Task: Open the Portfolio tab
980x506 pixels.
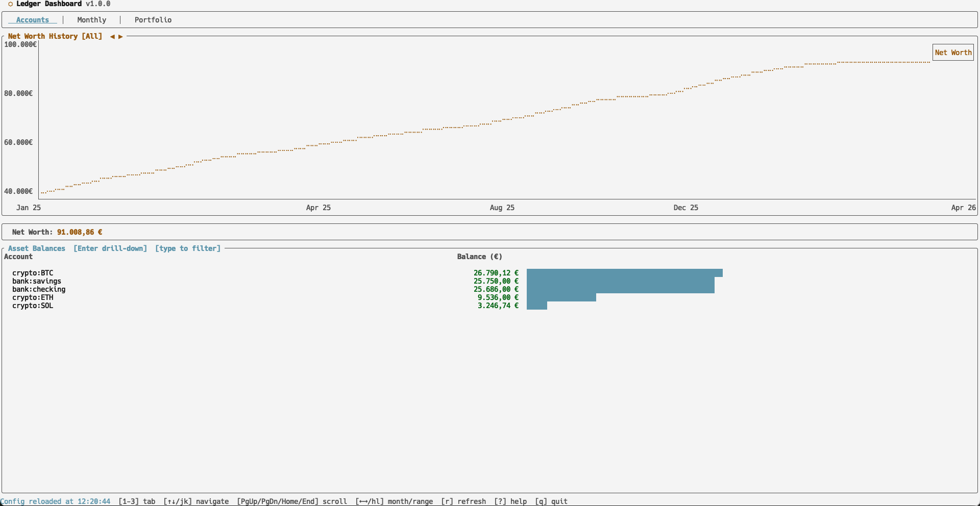Action: coord(153,20)
